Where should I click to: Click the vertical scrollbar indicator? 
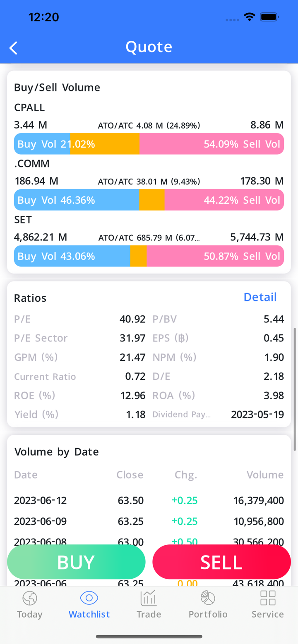pos(295,389)
